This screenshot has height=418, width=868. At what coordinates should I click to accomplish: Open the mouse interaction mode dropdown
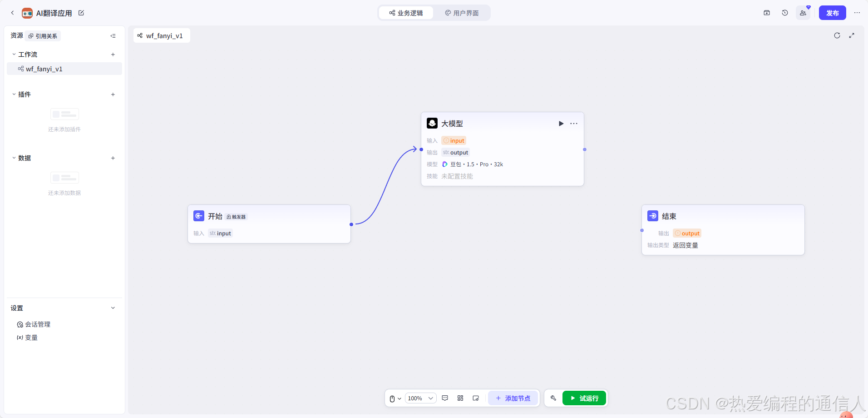click(395, 398)
